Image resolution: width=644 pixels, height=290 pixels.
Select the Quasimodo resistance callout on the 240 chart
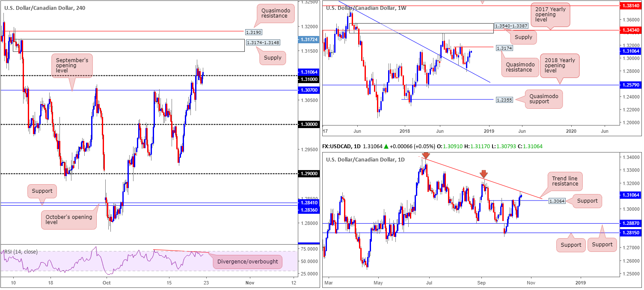click(x=276, y=13)
